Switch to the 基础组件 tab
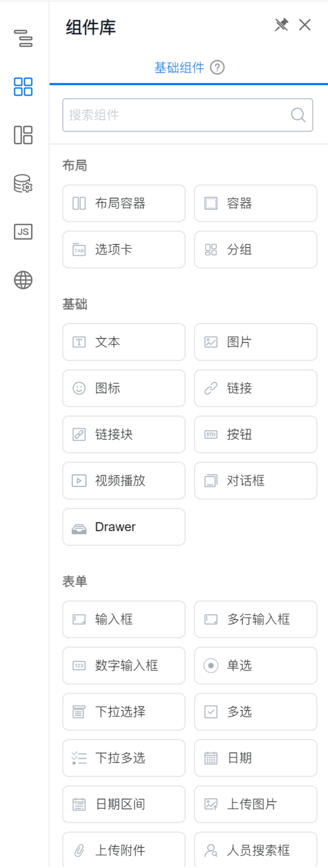This screenshot has width=328, height=868. tap(179, 67)
